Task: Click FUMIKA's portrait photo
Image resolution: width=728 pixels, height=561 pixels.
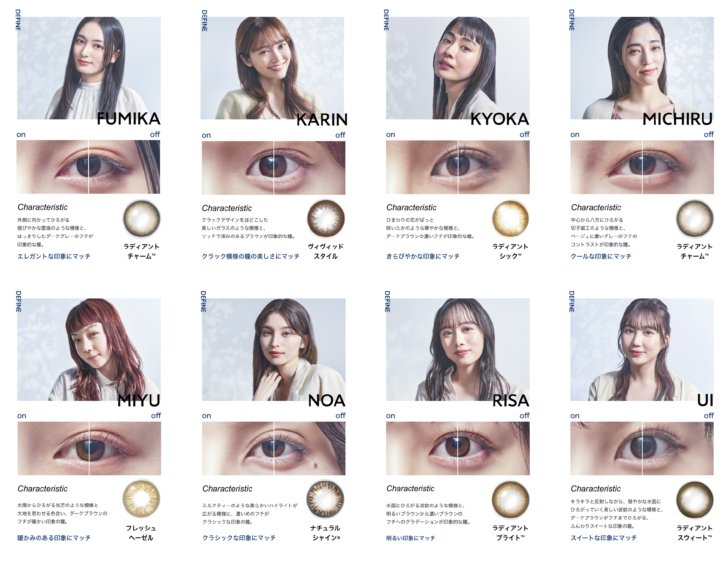Action: pos(89,68)
